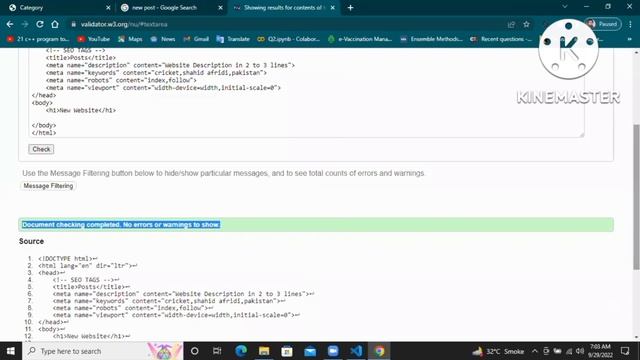Open Microsoft Store from the taskbar
The image size is (640, 360).
click(x=287, y=351)
